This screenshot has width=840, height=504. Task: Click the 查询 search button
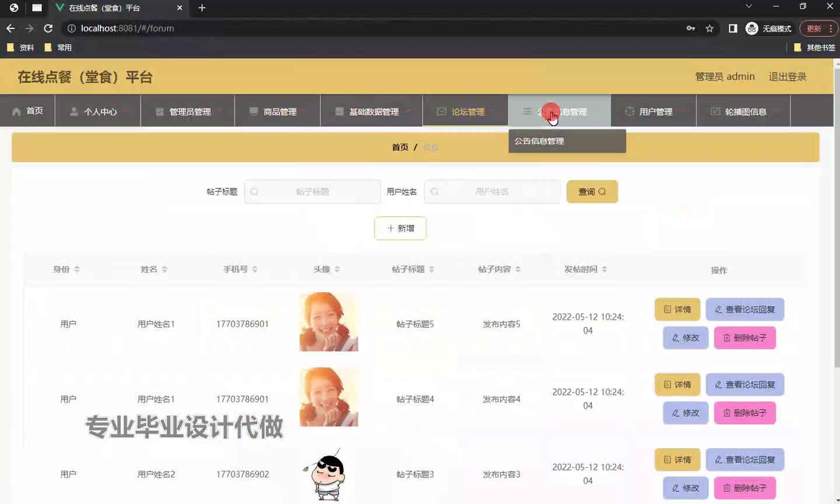592,191
